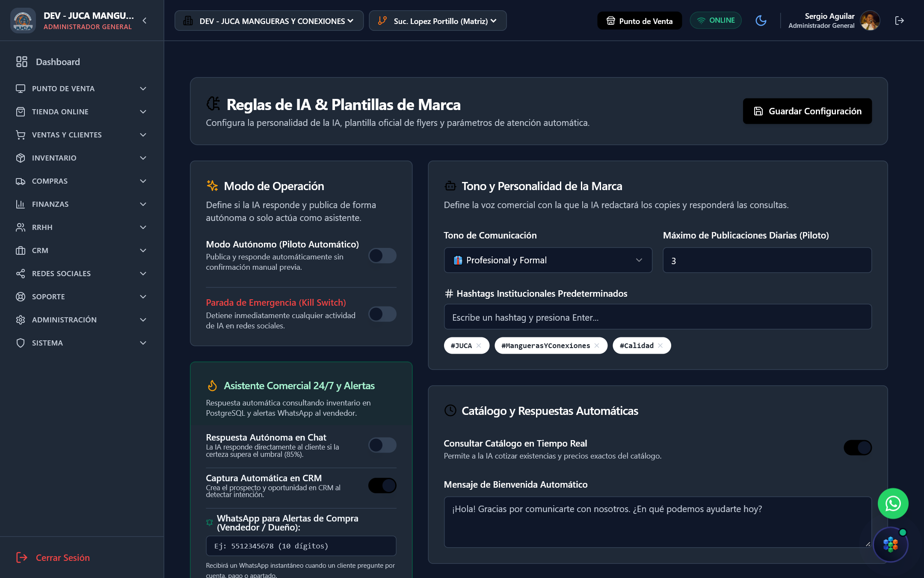Image resolution: width=924 pixels, height=578 pixels.
Task: Disable Captura Automática en CRM switch
Action: click(x=382, y=486)
